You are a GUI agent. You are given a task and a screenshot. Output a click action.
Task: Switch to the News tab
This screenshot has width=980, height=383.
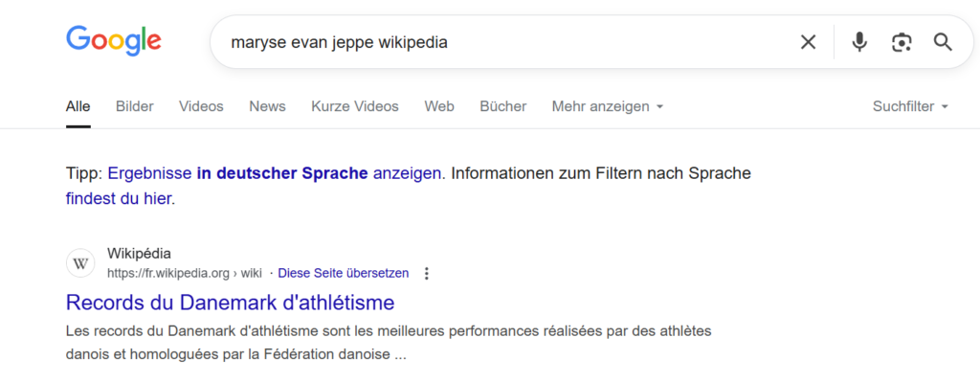point(268,107)
